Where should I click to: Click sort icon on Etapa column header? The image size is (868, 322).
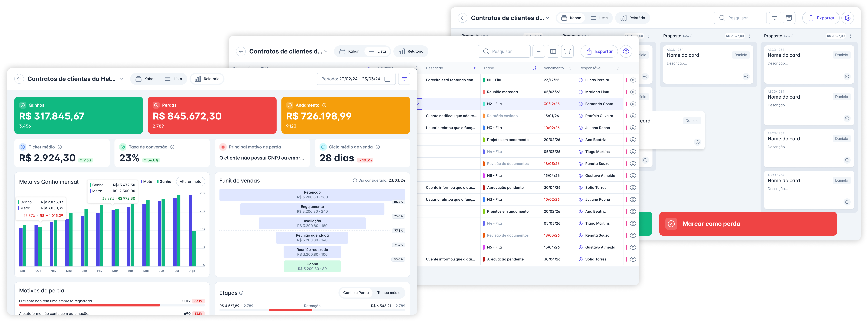tap(534, 68)
